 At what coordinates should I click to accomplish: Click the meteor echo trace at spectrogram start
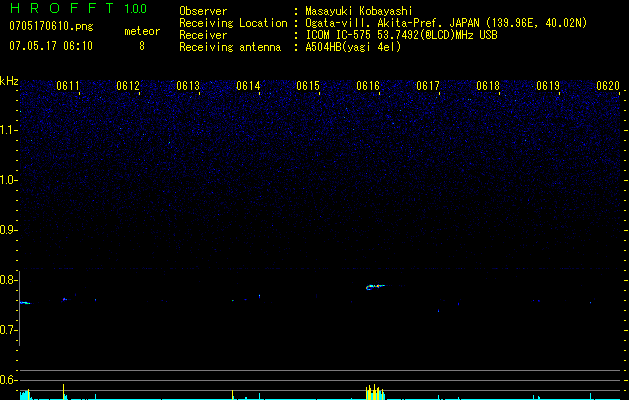click(x=25, y=303)
